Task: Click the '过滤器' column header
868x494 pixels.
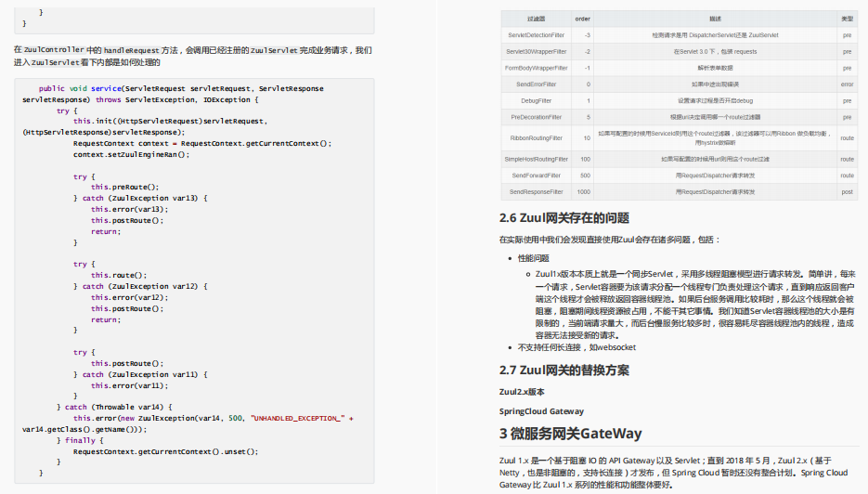Action: coord(536,19)
